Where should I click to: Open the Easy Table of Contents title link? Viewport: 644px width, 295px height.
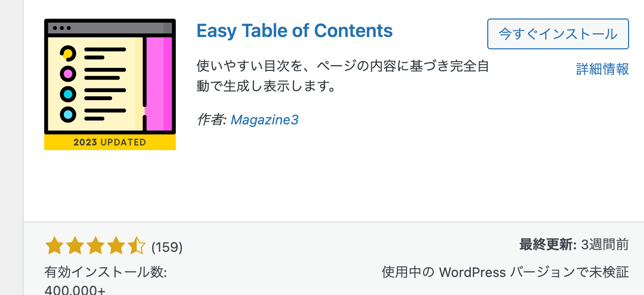(x=295, y=31)
